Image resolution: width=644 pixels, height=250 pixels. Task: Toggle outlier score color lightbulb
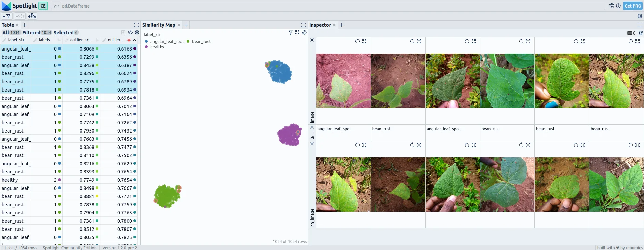(129, 40)
